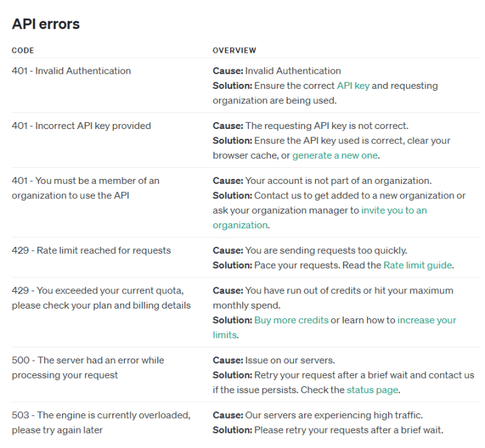Visit the status page link

(373, 390)
